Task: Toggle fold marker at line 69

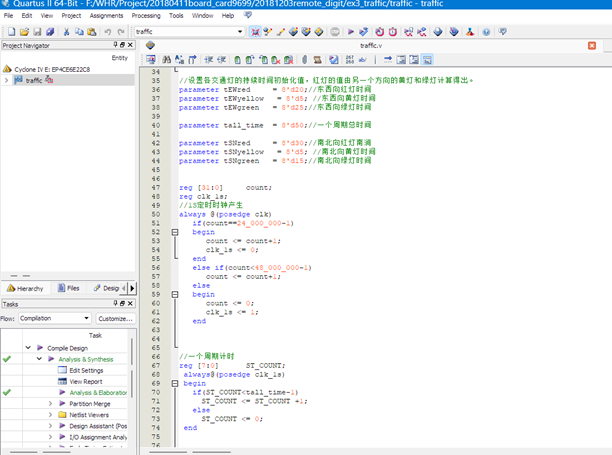Action: pos(175,383)
